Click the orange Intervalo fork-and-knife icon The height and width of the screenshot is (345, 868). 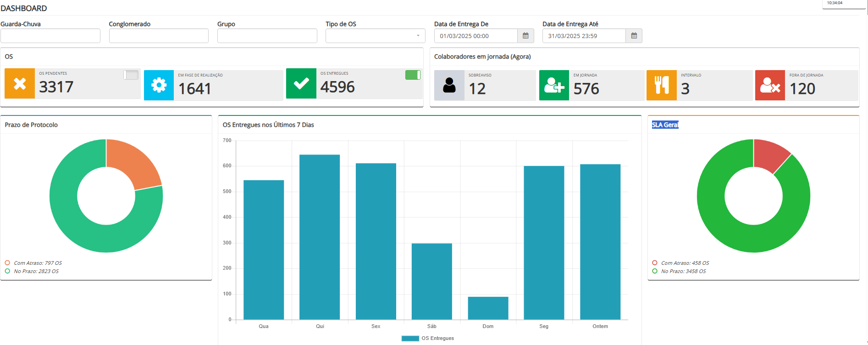tap(661, 85)
